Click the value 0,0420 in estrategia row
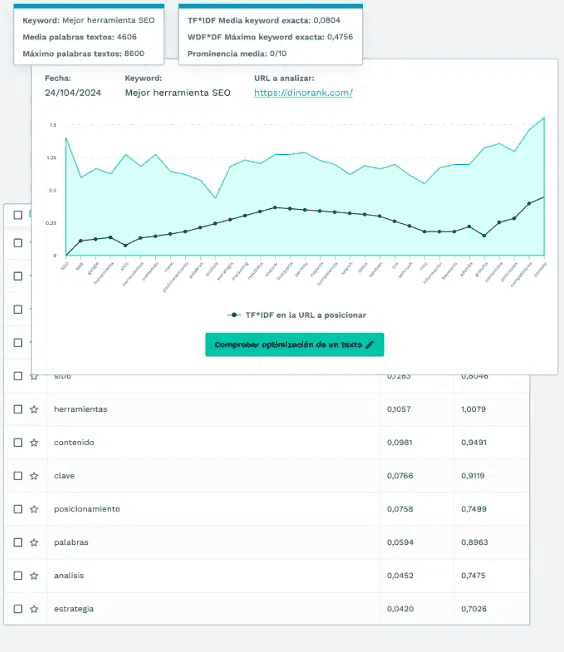 click(x=400, y=609)
